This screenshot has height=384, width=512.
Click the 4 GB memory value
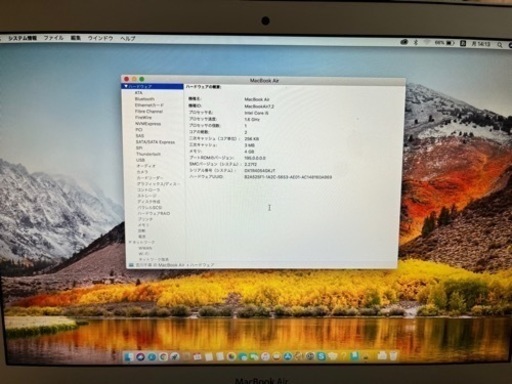point(249,151)
